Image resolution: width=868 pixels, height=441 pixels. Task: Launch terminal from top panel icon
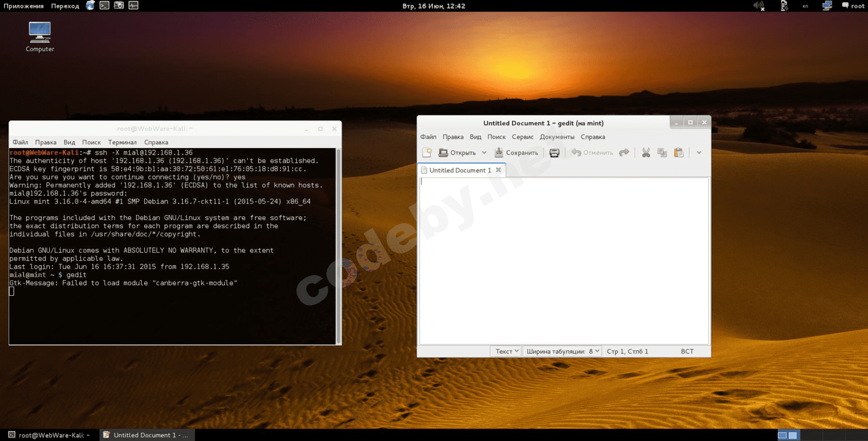104,5
